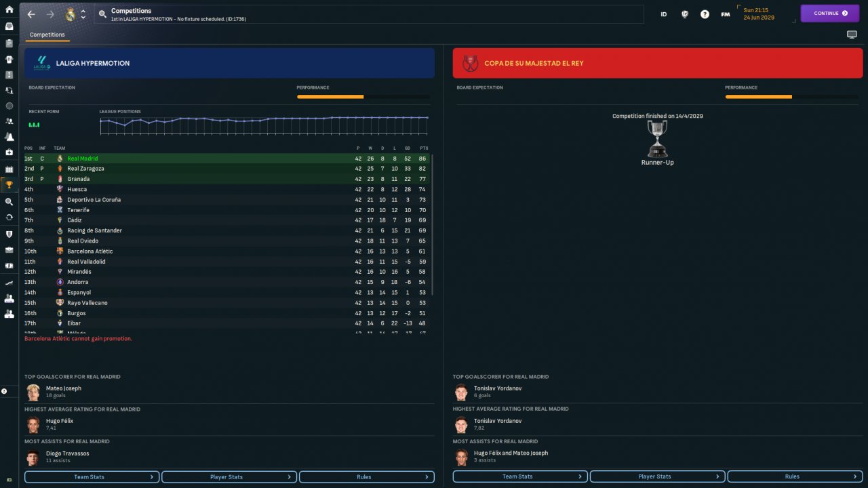Click the Runner-Up trophy image
Image resolution: width=868 pixels, height=488 pixels.
[657, 139]
